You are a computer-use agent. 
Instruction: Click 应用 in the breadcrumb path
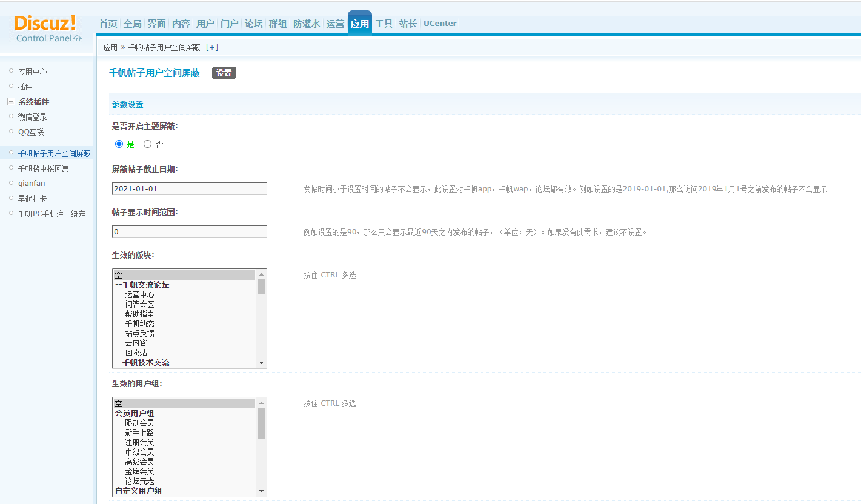[110, 47]
